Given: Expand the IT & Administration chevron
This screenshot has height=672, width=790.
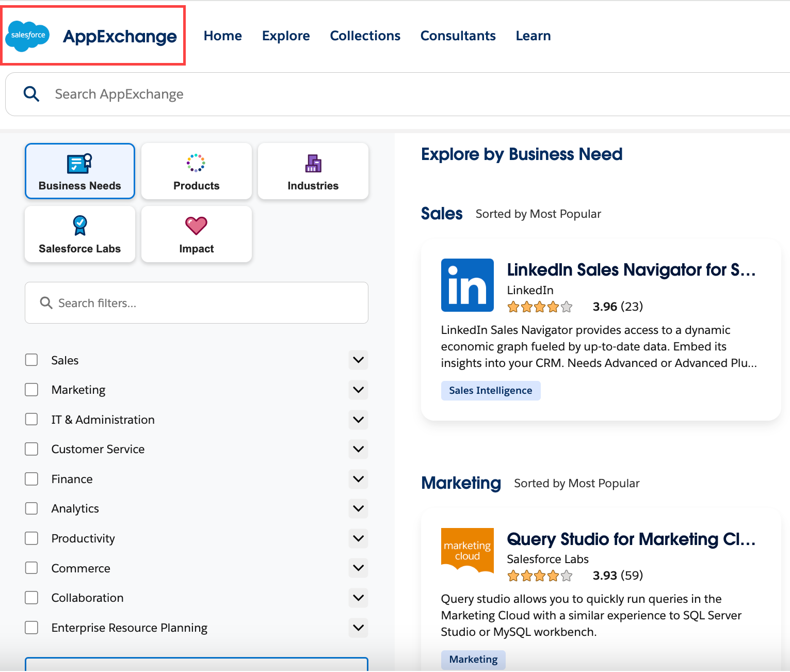Looking at the screenshot, I should (358, 420).
